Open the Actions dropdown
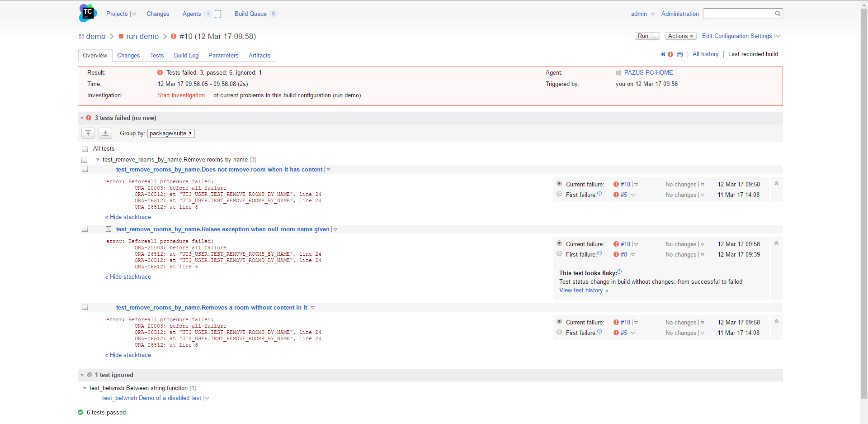Screen dimensions: 868x424 (x=680, y=36)
